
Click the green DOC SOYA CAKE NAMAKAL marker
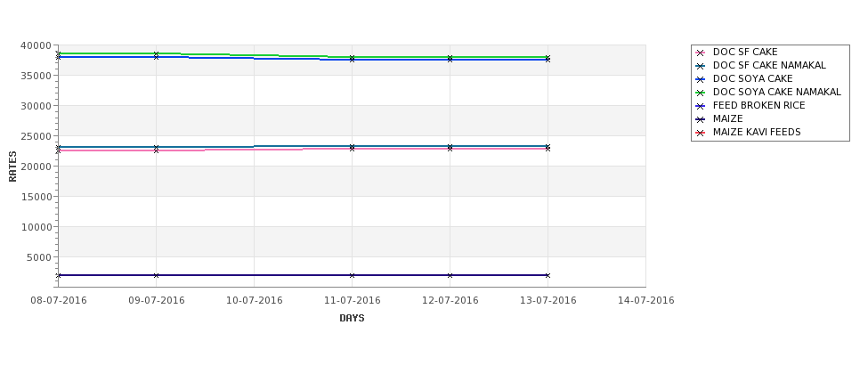tap(700, 93)
